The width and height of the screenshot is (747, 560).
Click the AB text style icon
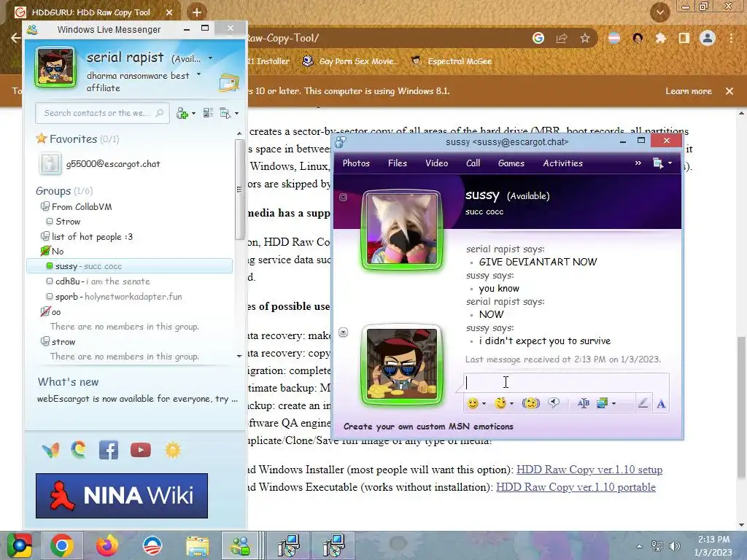583,403
